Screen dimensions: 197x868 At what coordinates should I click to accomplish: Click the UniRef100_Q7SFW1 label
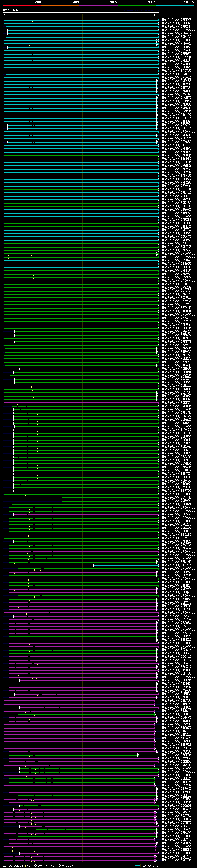(177, 487)
